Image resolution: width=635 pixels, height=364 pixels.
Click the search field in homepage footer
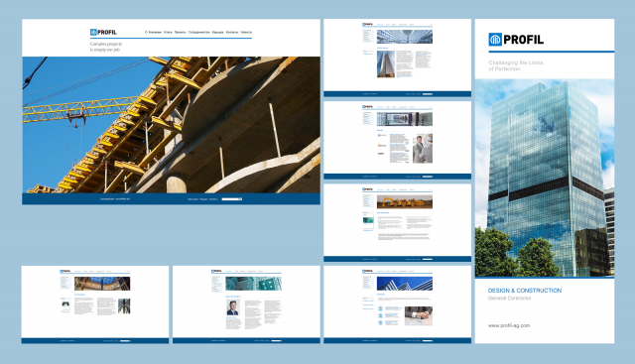231,199
